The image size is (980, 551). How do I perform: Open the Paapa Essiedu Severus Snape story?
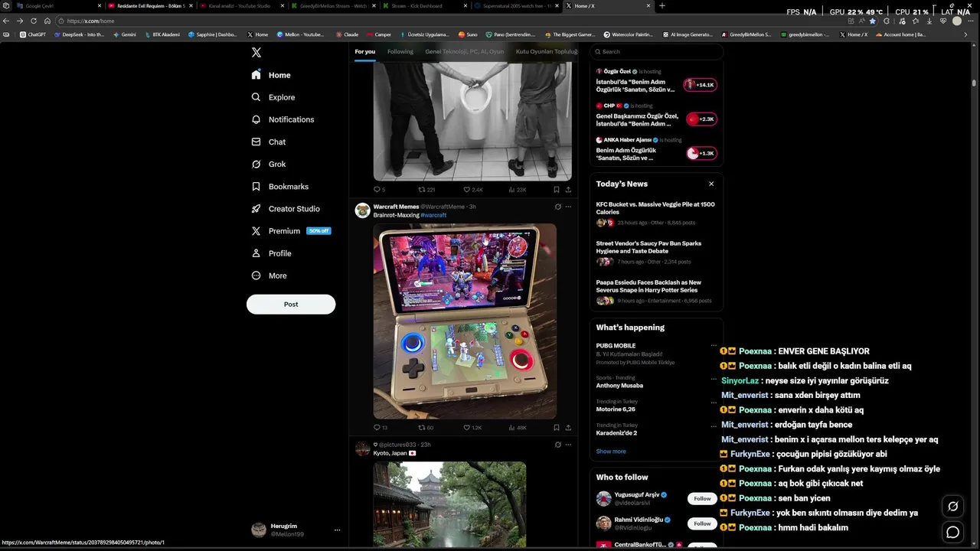click(x=656, y=292)
